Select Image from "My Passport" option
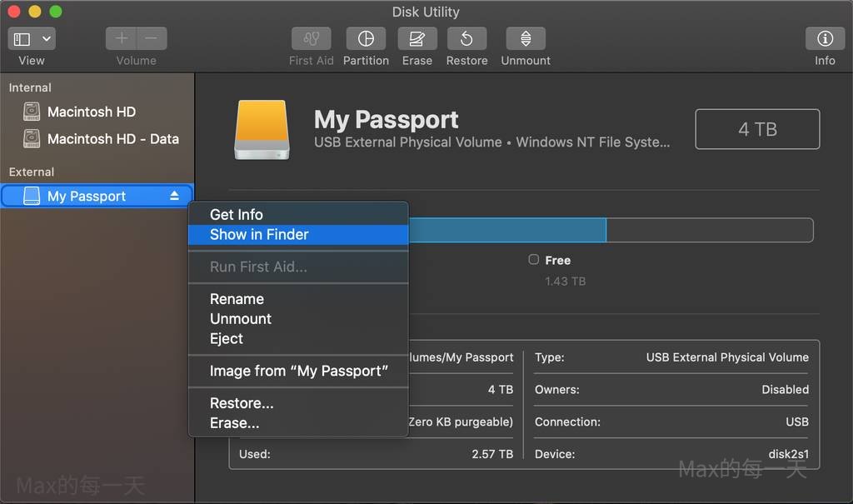 pos(299,371)
